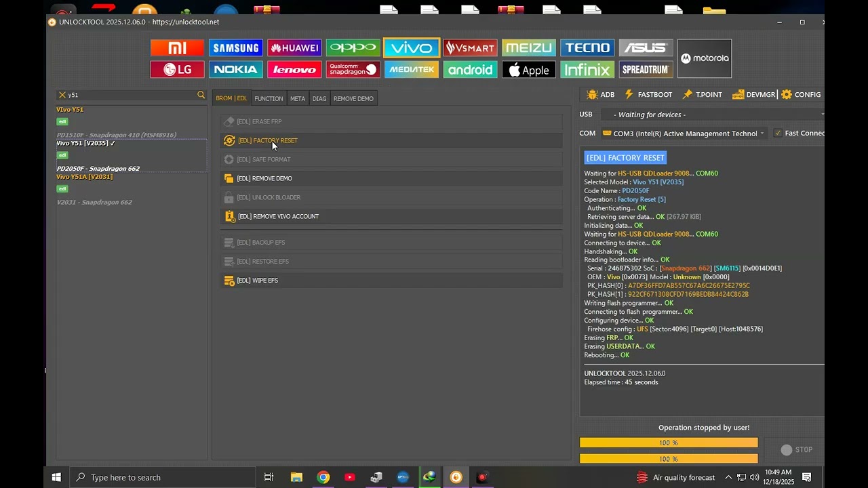Open Task View on the taskbar
868x488 pixels.
(x=269, y=477)
